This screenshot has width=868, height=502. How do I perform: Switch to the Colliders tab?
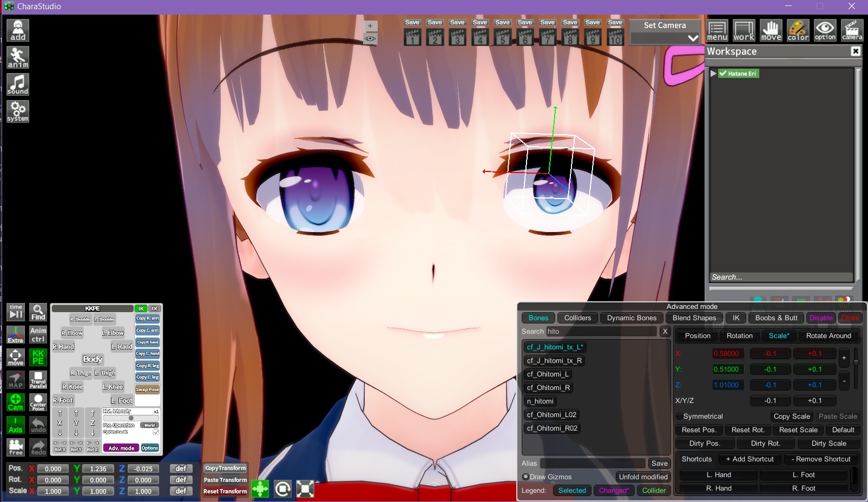pos(578,318)
